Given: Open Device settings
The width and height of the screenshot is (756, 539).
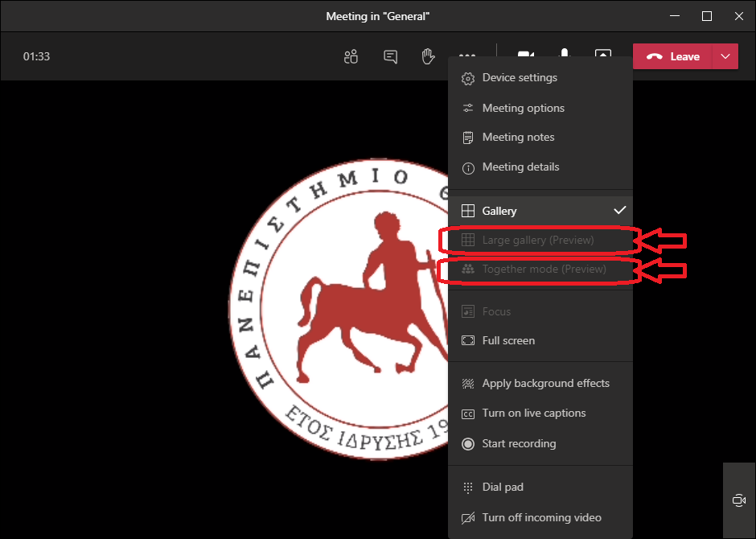Looking at the screenshot, I should (x=540, y=77).
